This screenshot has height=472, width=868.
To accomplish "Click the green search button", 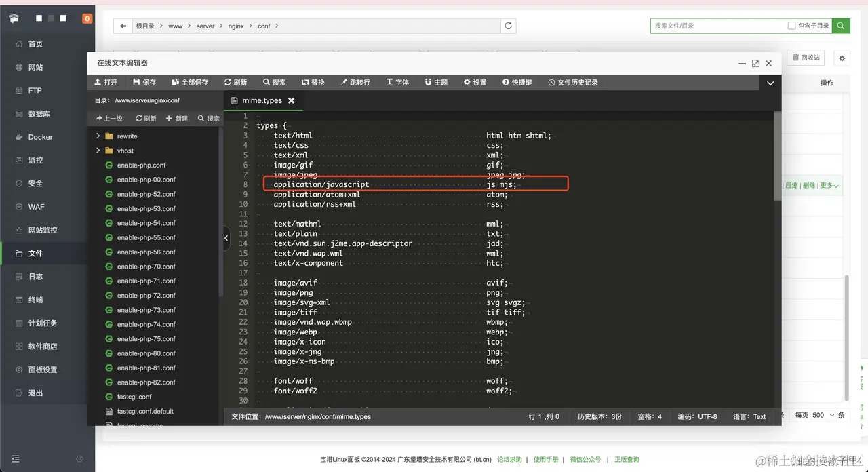I will click(x=842, y=26).
